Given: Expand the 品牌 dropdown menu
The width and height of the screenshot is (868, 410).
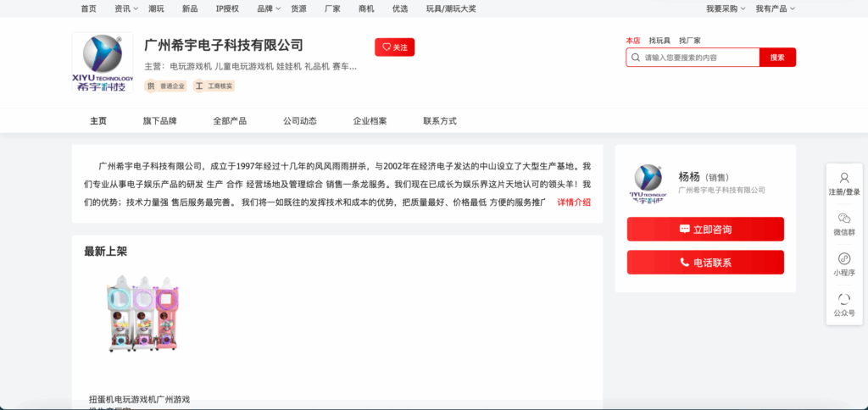Looking at the screenshot, I should 269,8.
